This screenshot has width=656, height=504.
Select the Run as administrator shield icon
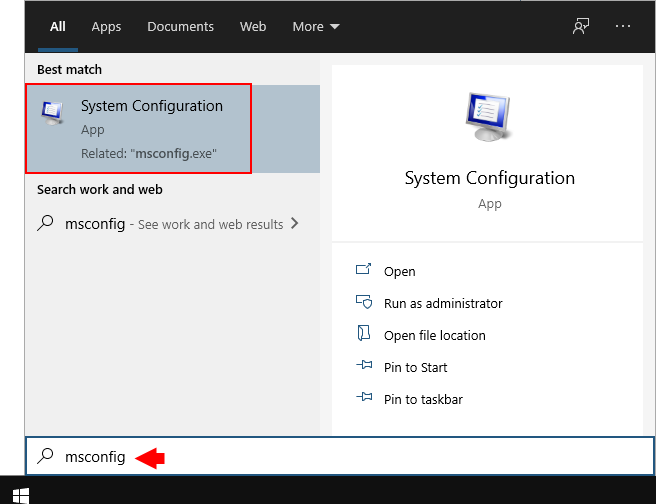coord(364,303)
